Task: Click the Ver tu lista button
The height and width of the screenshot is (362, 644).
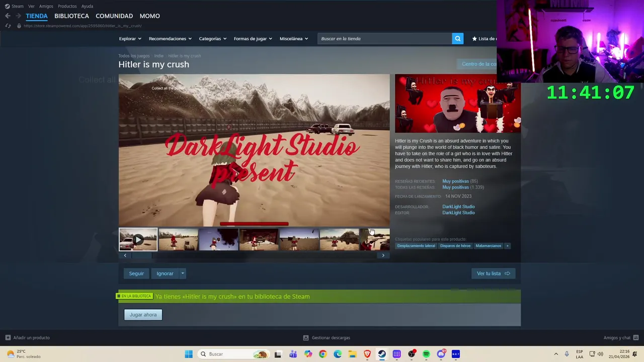Action: (x=493, y=274)
